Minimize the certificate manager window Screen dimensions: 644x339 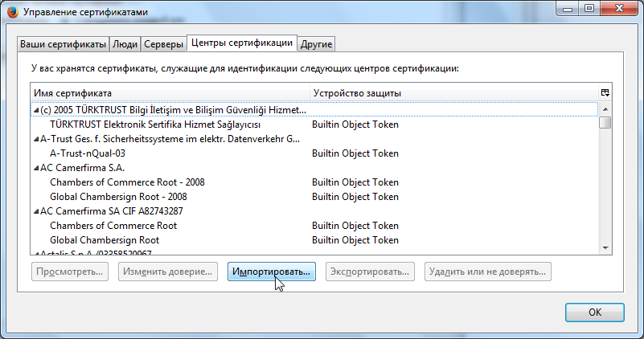[568, 9]
